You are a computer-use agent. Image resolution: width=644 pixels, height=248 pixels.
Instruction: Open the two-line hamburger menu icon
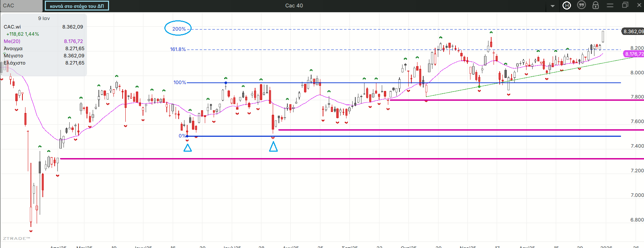point(610,5)
